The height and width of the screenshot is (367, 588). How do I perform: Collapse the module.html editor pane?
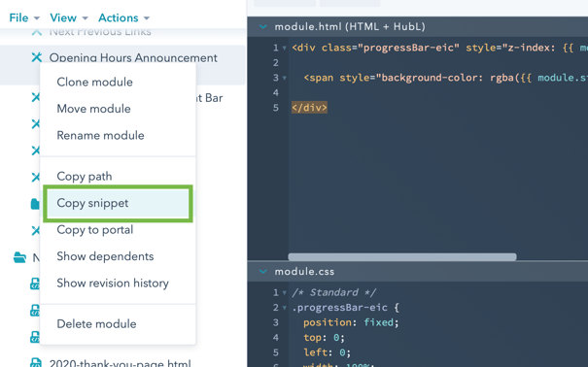[x=263, y=26]
